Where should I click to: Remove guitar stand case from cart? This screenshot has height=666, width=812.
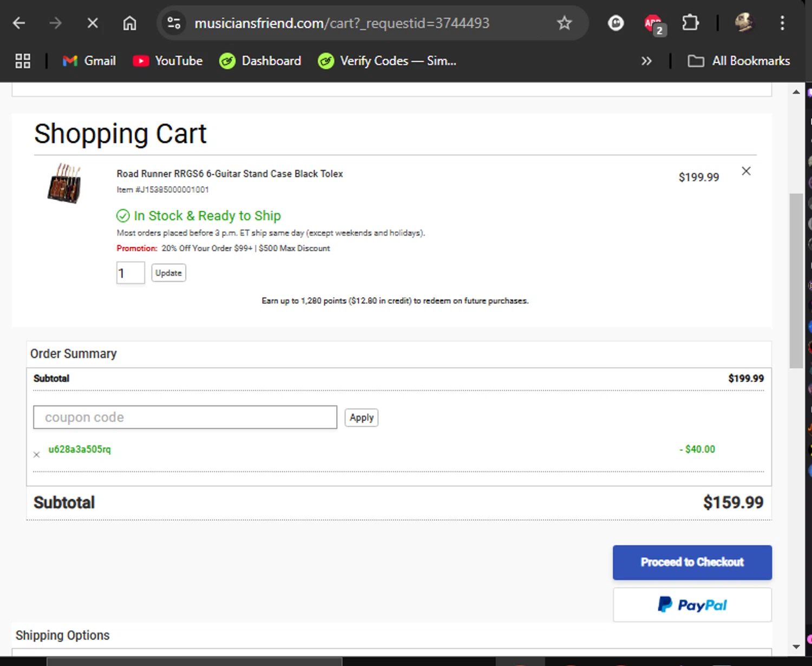pyautogui.click(x=746, y=171)
